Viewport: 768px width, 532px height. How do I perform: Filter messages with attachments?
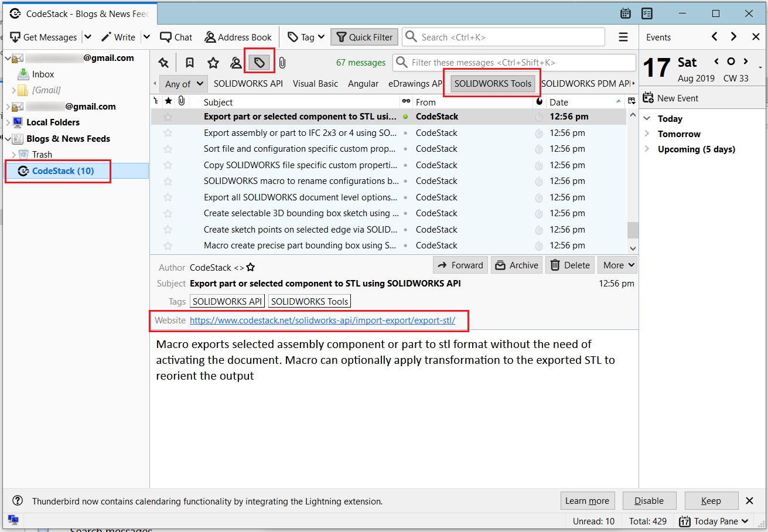[282, 63]
